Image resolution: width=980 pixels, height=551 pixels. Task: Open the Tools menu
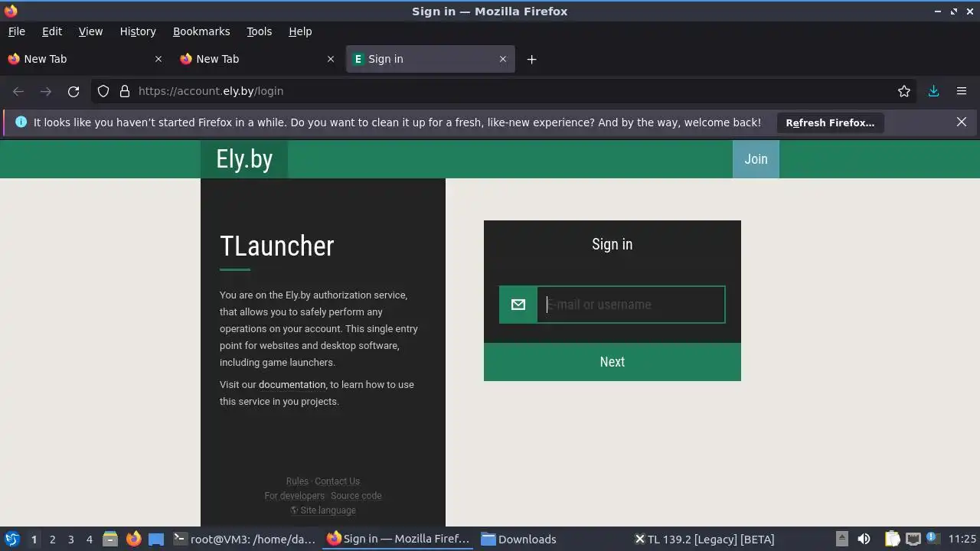[259, 31]
